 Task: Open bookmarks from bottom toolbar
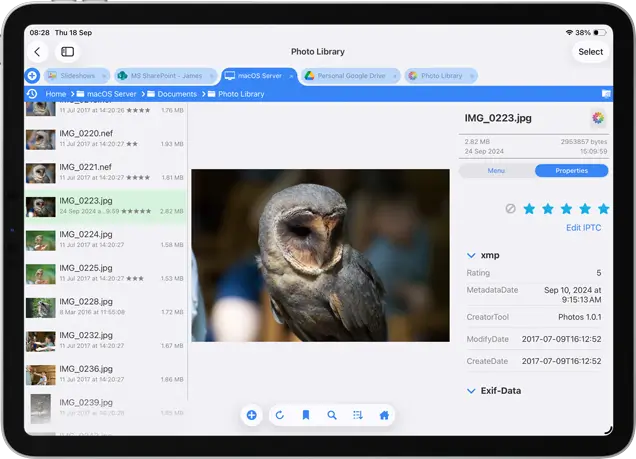pos(306,415)
